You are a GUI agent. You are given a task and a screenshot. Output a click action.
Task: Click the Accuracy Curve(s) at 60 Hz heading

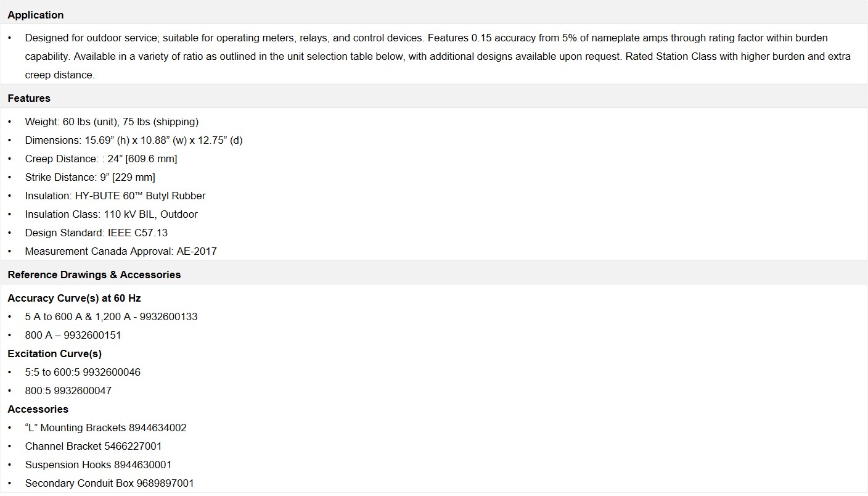pyautogui.click(x=74, y=298)
